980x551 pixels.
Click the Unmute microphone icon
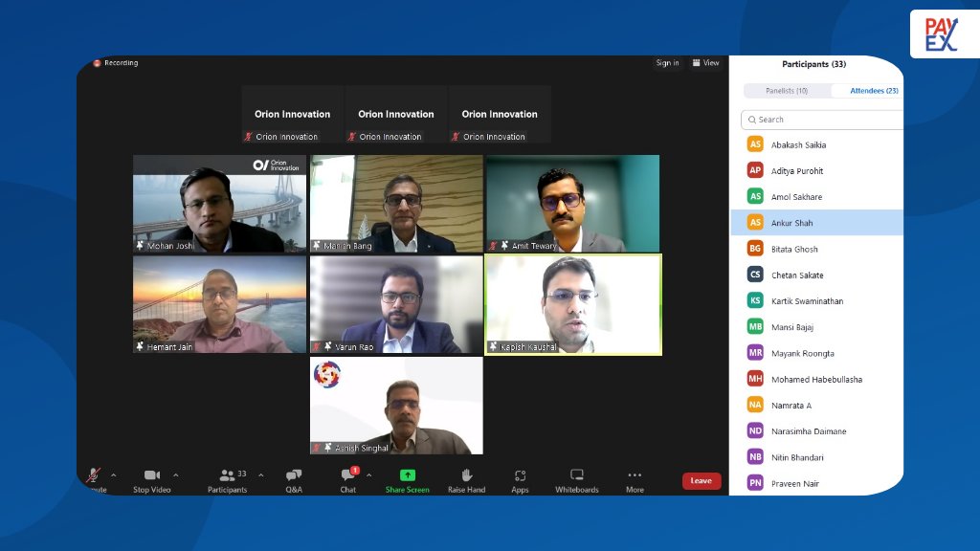94,474
